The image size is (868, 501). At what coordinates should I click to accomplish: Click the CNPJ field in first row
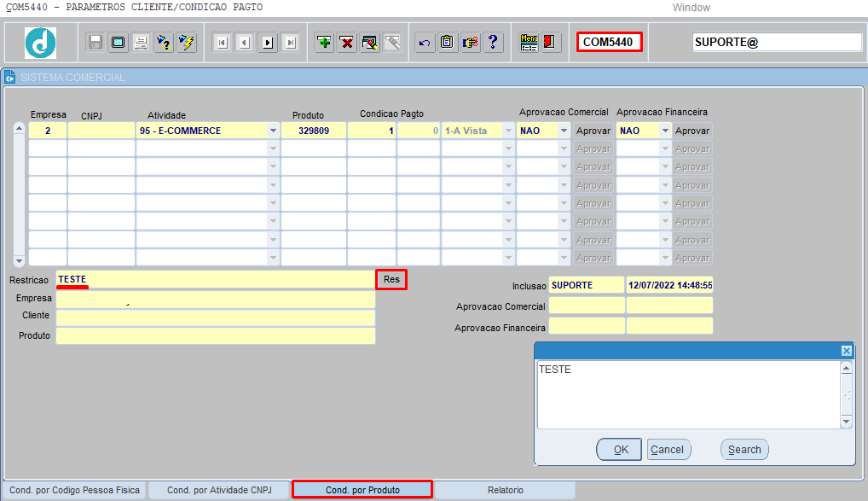click(x=101, y=131)
